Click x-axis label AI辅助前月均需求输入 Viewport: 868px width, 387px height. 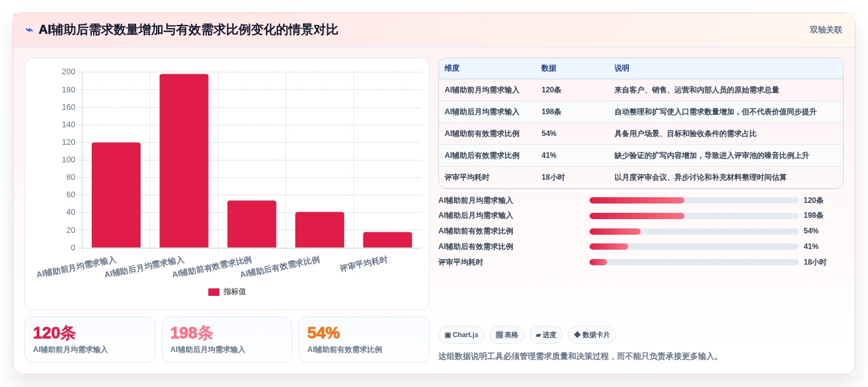(x=77, y=268)
